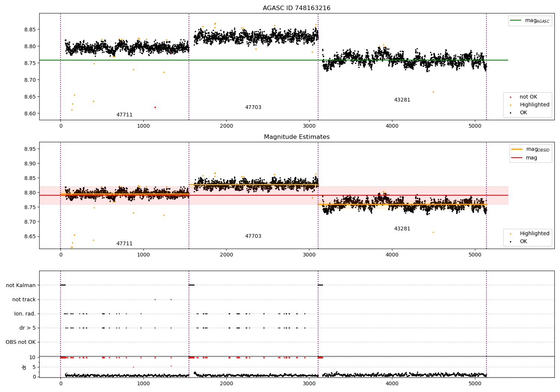Click the '47711' label in the top plot
560x392 pixels.
point(124,115)
